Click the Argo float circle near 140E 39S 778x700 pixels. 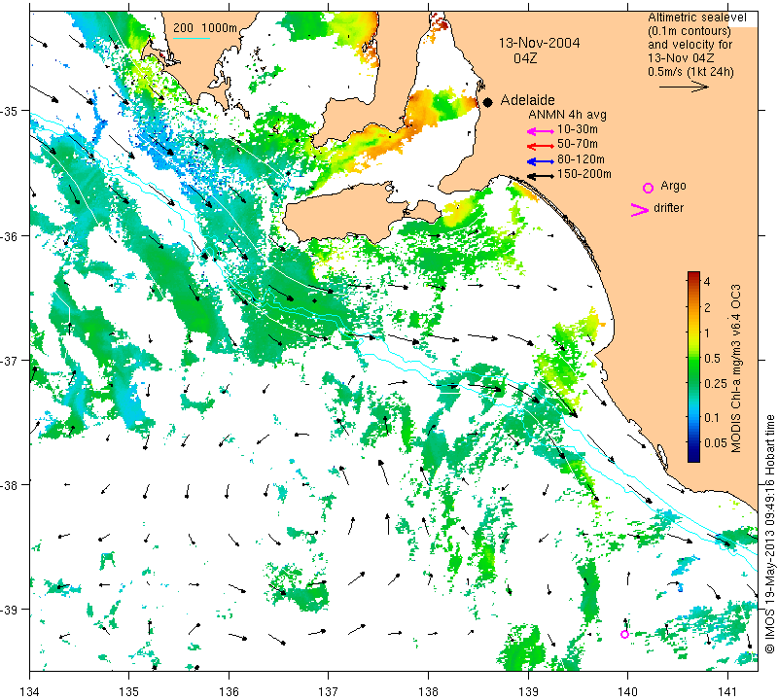624,634
